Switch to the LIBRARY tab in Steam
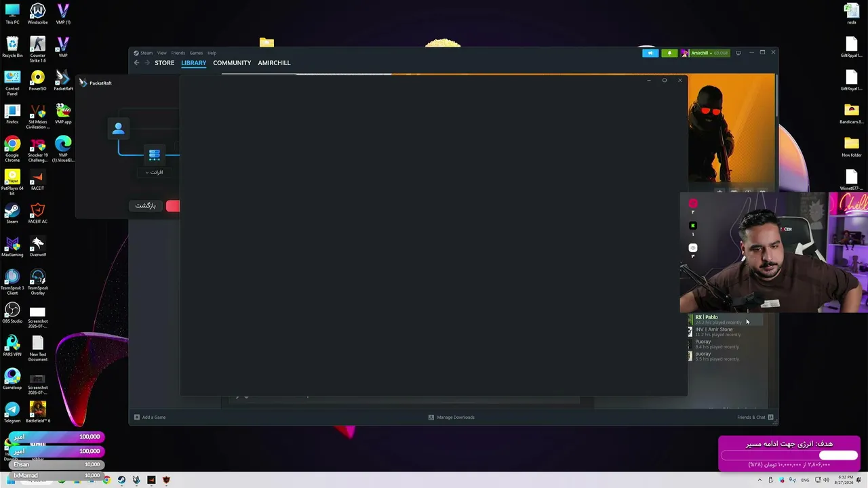 coord(193,63)
